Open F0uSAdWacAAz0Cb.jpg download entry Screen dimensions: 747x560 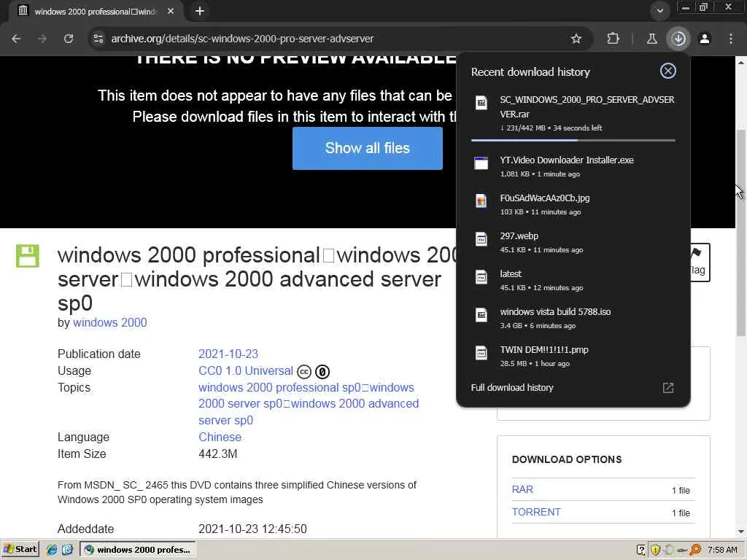click(x=573, y=204)
